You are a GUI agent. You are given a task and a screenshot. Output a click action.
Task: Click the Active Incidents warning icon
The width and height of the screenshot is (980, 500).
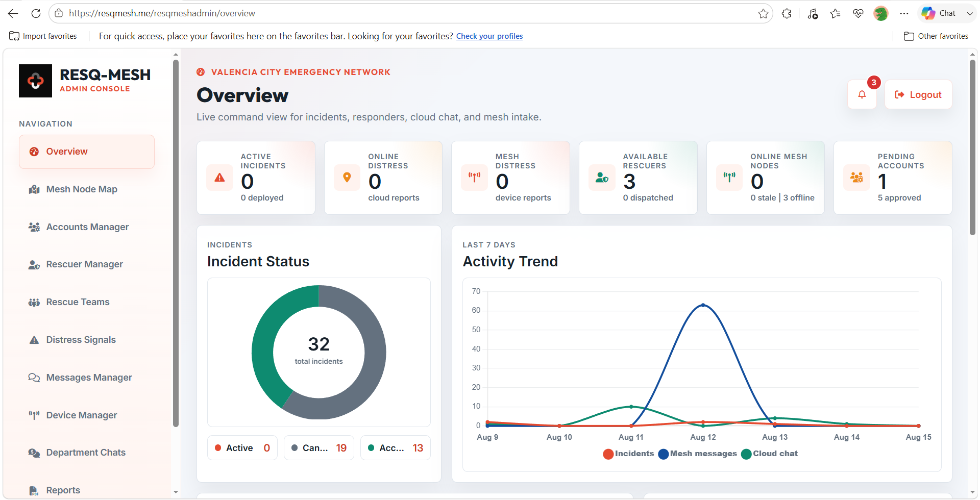pos(219,178)
